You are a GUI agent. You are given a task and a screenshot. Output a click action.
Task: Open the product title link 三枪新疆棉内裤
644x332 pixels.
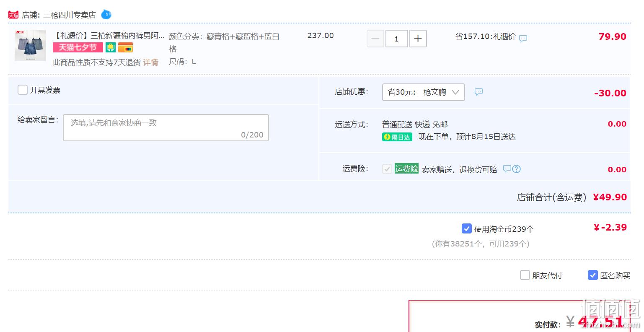click(x=109, y=36)
